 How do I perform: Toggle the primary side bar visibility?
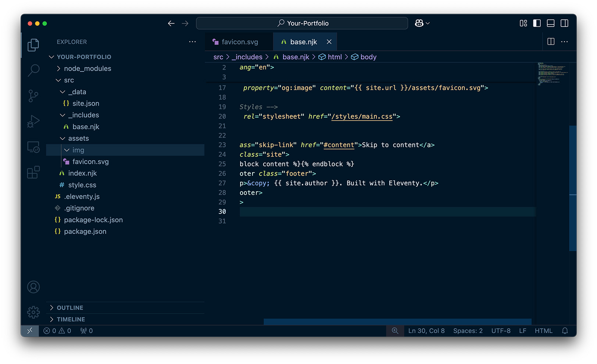click(537, 23)
